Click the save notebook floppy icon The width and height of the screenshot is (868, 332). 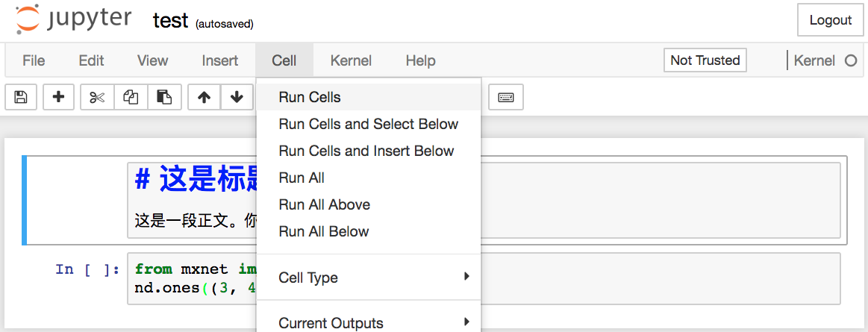(x=21, y=97)
